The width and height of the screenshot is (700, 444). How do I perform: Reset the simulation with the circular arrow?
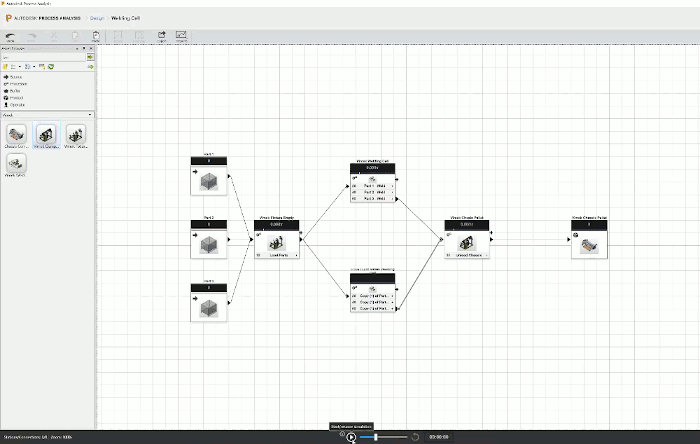pyautogui.click(x=415, y=437)
